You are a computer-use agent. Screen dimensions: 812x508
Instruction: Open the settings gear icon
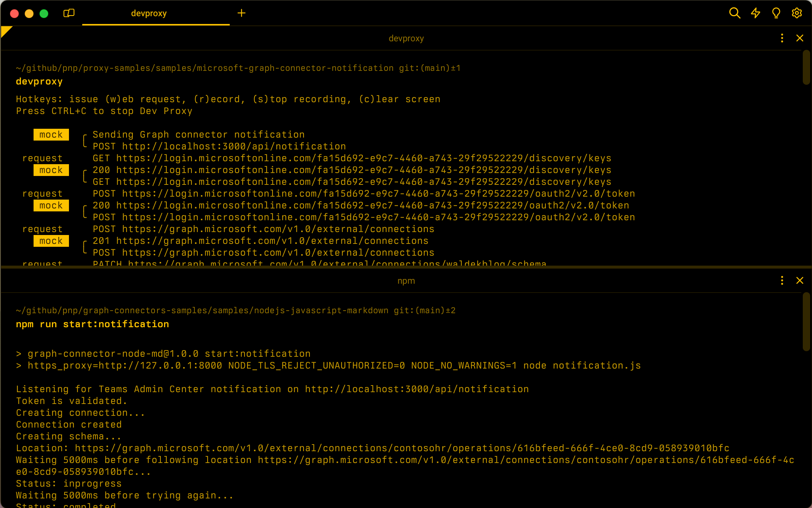[797, 13]
